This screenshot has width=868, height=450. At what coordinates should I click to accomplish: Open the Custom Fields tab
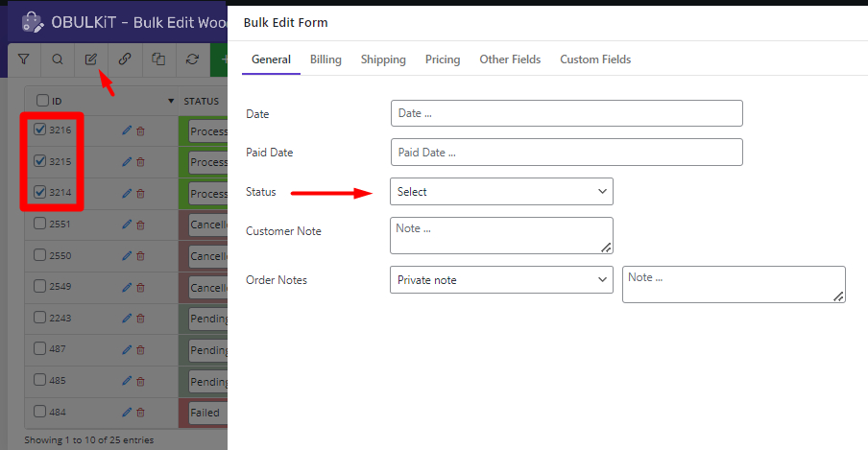click(595, 59)
